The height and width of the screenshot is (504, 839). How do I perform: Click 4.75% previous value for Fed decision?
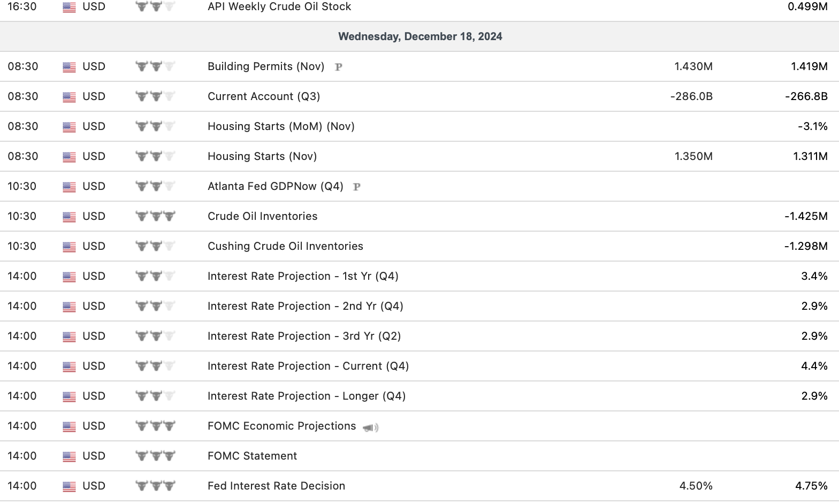[811, 486]
